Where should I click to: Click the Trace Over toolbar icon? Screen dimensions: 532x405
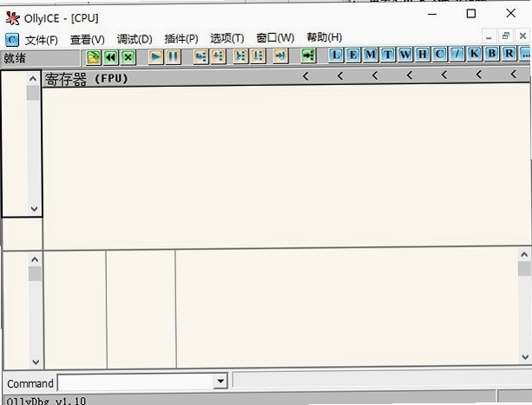pyautogui.click(x=258, y=56)
